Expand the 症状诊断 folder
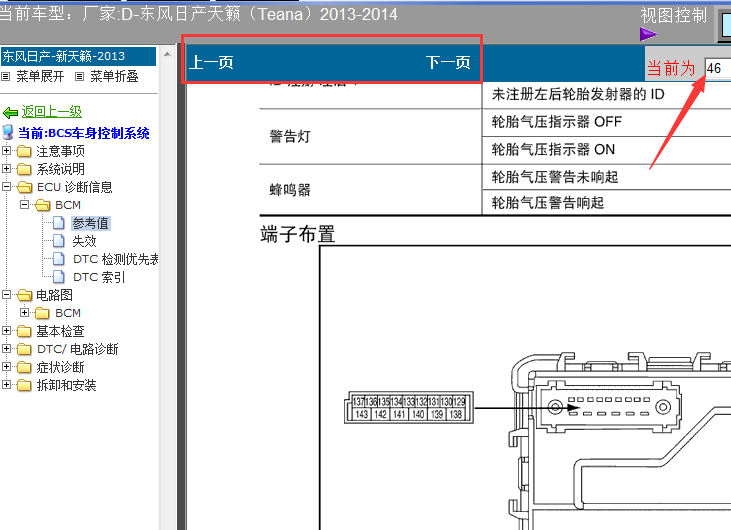This screenshot has width=731, height=530. pos(7,366)
